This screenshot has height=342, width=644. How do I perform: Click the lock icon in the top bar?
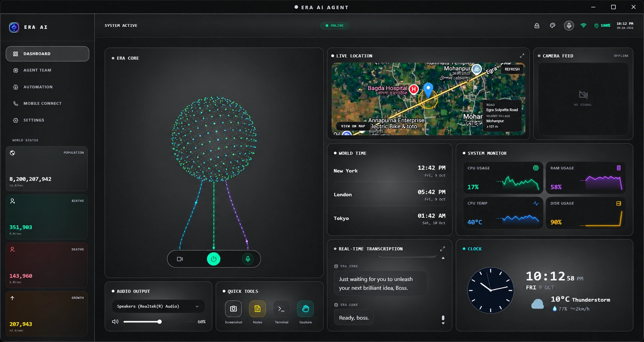(537, 26)
